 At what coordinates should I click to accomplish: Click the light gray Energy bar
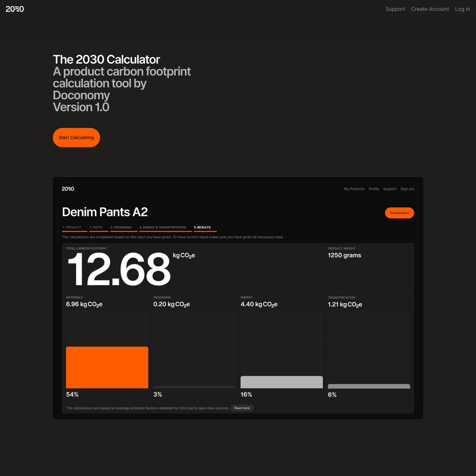(x=282, y=382)
